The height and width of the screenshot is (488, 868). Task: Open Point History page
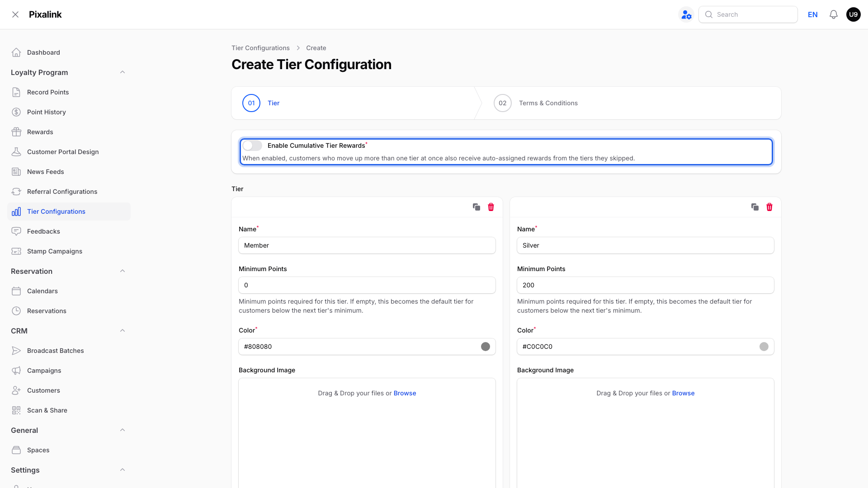point(69,112)
